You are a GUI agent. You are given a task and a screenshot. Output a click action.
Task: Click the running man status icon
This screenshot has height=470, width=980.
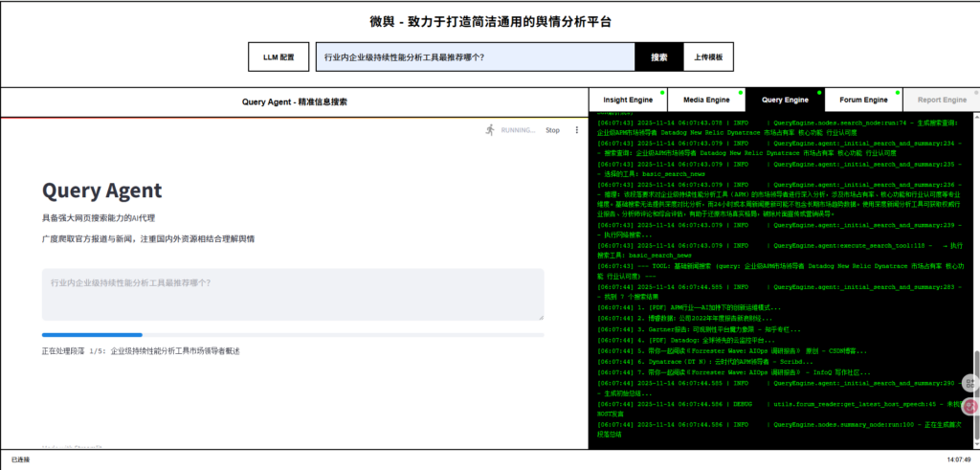(x=490, y=129)
